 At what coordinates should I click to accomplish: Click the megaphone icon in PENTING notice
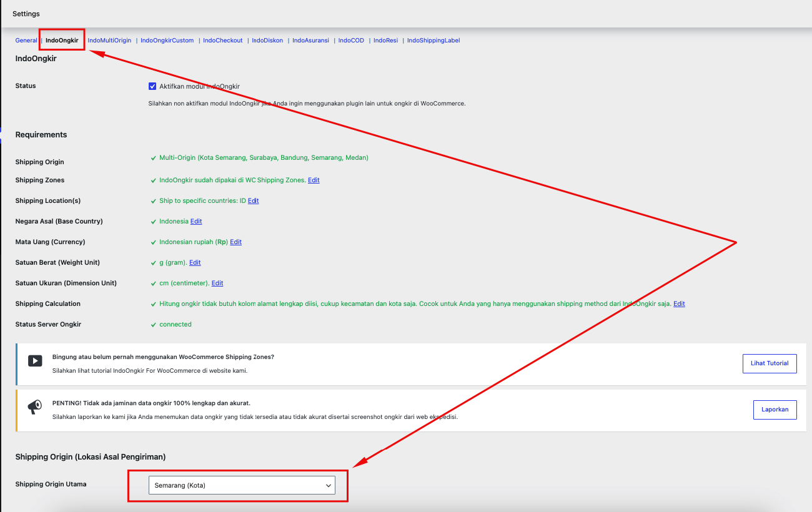tap(35, 407)
